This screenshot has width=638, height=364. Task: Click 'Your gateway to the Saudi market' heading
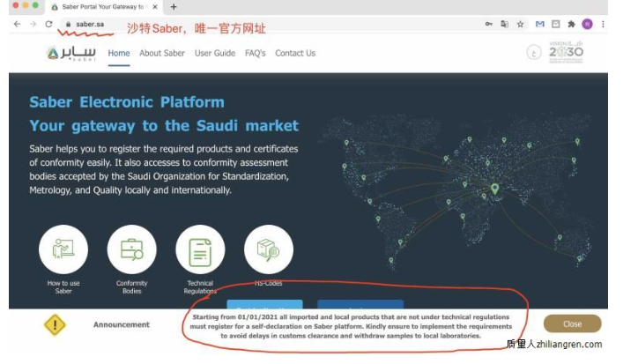coord(164,126)
